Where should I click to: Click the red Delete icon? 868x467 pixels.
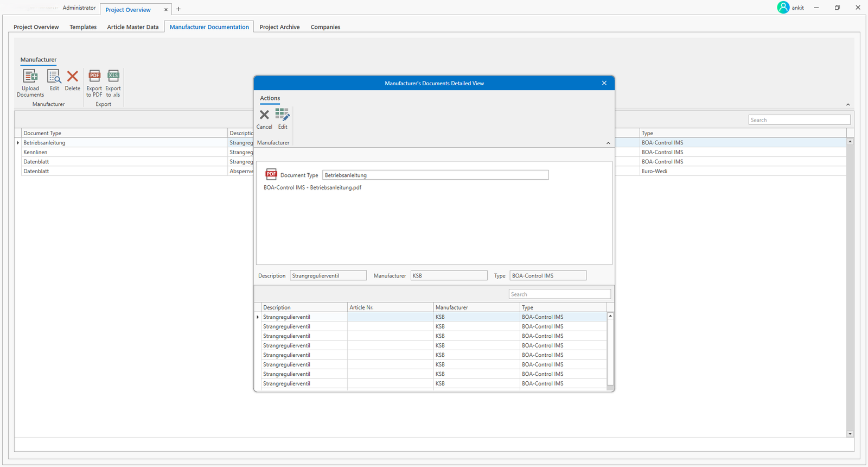click(72, 77)
